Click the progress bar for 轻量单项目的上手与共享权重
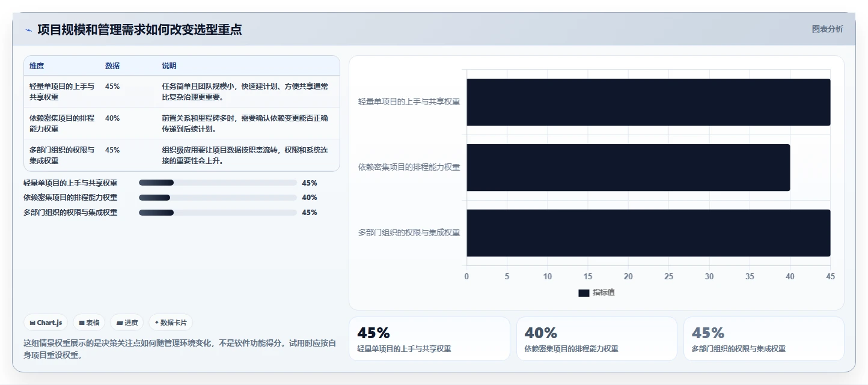The height and width of the screenshot is (385, 868). click(218, 183)
